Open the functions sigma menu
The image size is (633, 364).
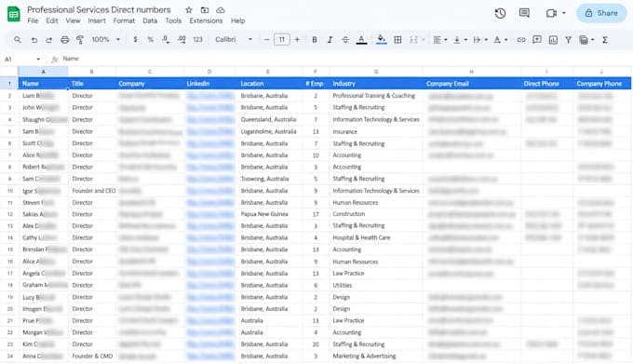click(605, 39)
